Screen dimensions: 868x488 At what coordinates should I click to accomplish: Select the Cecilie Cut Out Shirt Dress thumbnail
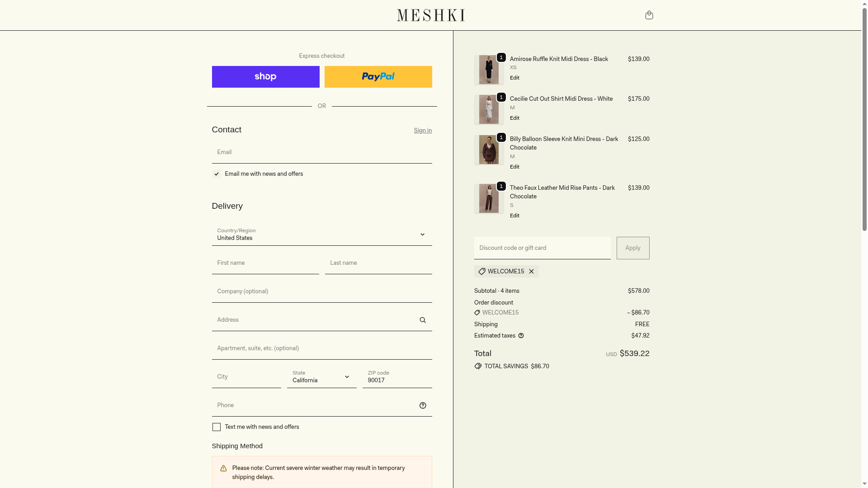click(x=489, y=109)
